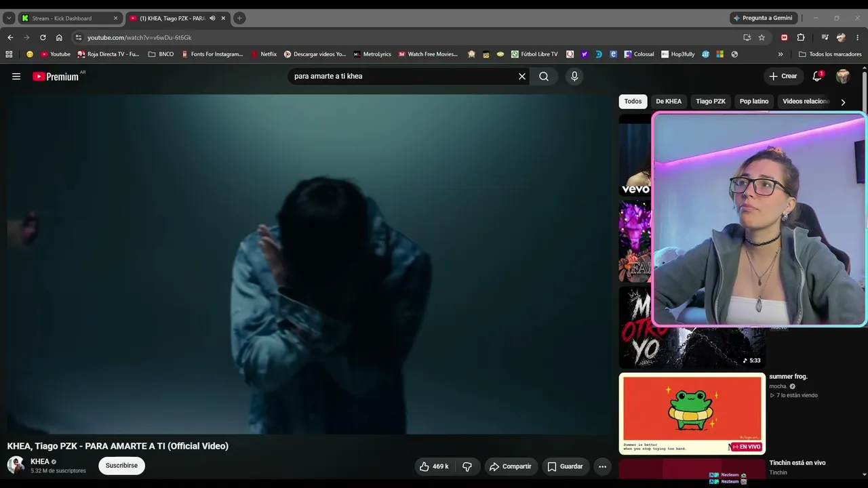Screen dimensions: 868x488
Task: Mute the YouTube tab audio indicator
Action: pos(212,18)
